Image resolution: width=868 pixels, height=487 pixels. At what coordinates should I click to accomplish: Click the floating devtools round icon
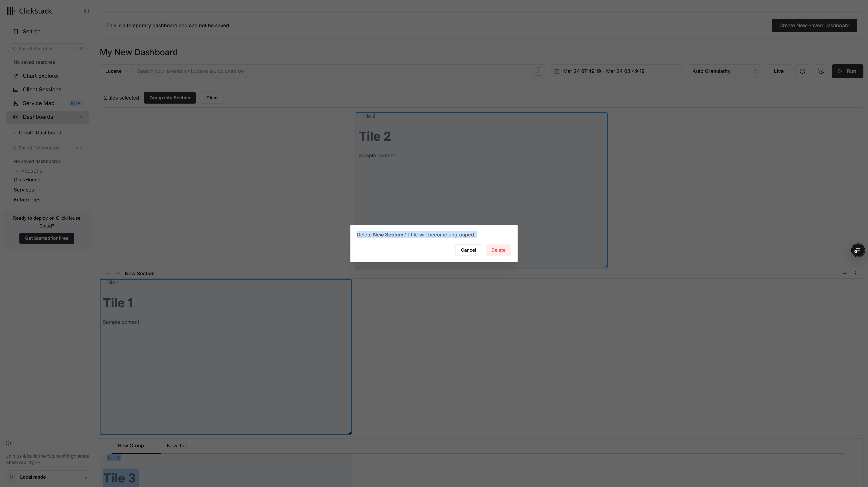[858, 250]
